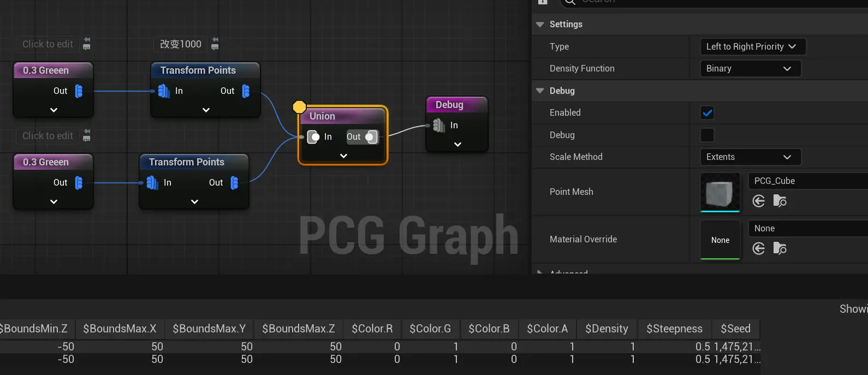Browse to Point Mesh asset in Content Browser
The height and width of the screenshot is (375, 868).
(x=780, y=201)
